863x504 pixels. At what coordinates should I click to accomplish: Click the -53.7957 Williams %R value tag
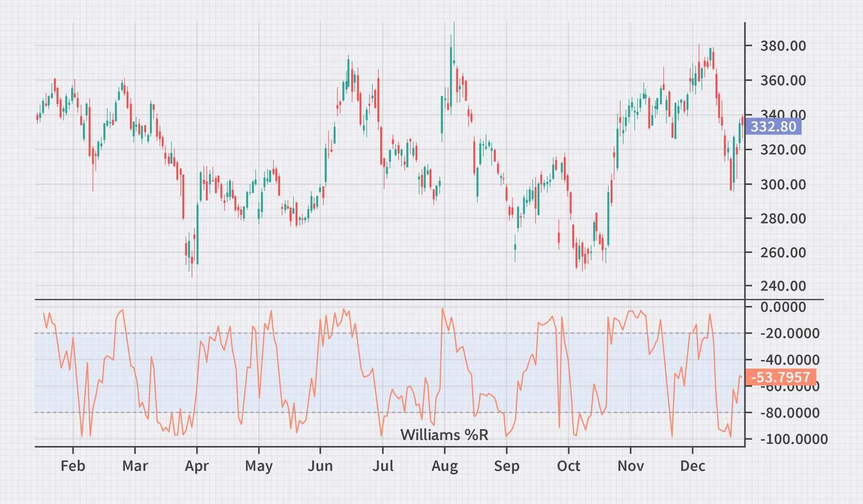pos(781,377)
